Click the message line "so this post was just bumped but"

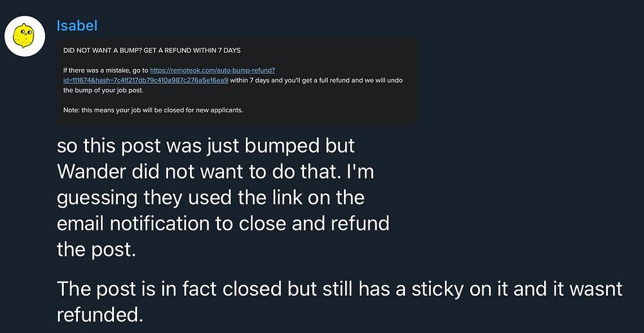pos(205,146)
